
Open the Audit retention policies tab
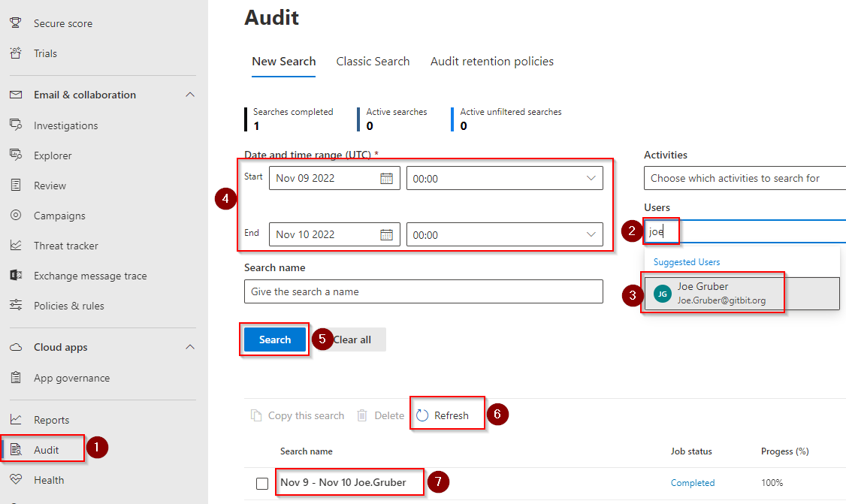[x=491, y=62]
